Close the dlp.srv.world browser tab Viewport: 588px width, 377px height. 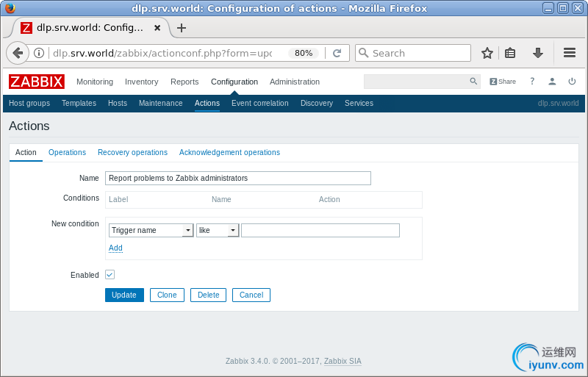click(x=157, y=28)
